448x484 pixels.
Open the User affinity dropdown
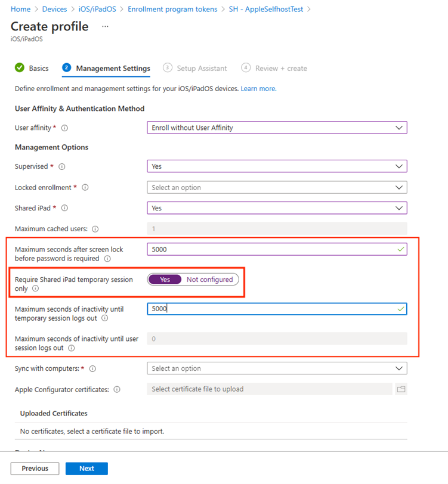tap(277, 128)
